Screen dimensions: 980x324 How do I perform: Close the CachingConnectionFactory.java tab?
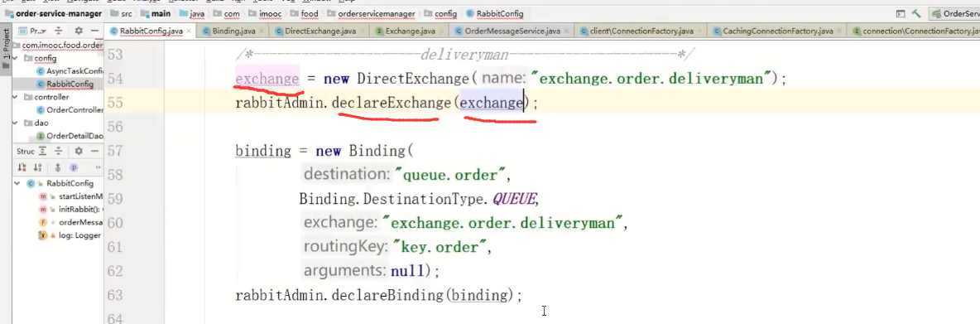tap(839, 30)
